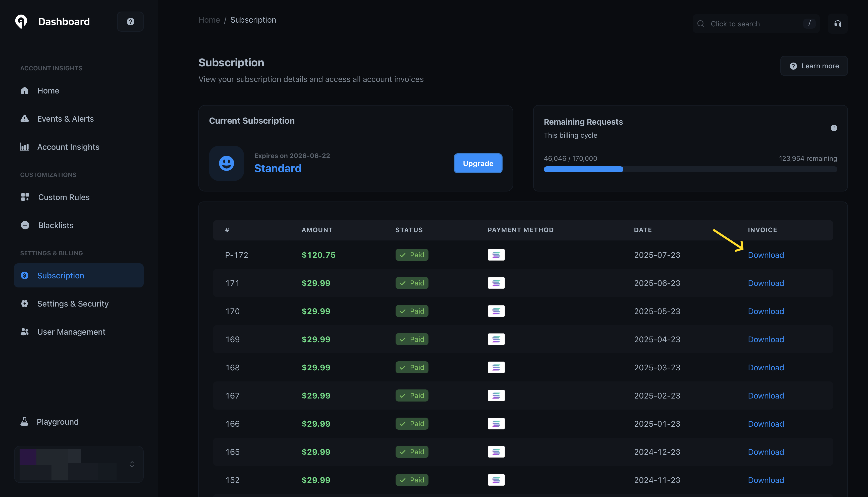The height and width of the screenshot is (497, 868).
Task: Open Settings & Security page
Action: (73, 304)
